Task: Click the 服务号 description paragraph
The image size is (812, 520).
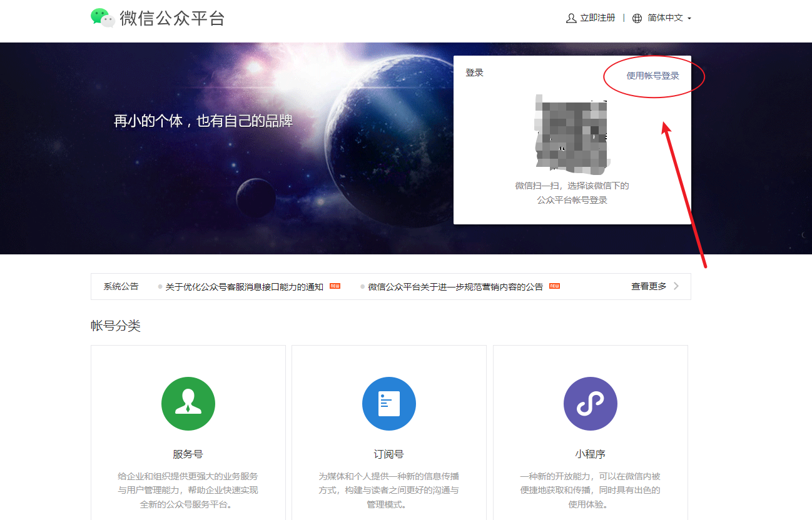Action: (x=188, y=490)
